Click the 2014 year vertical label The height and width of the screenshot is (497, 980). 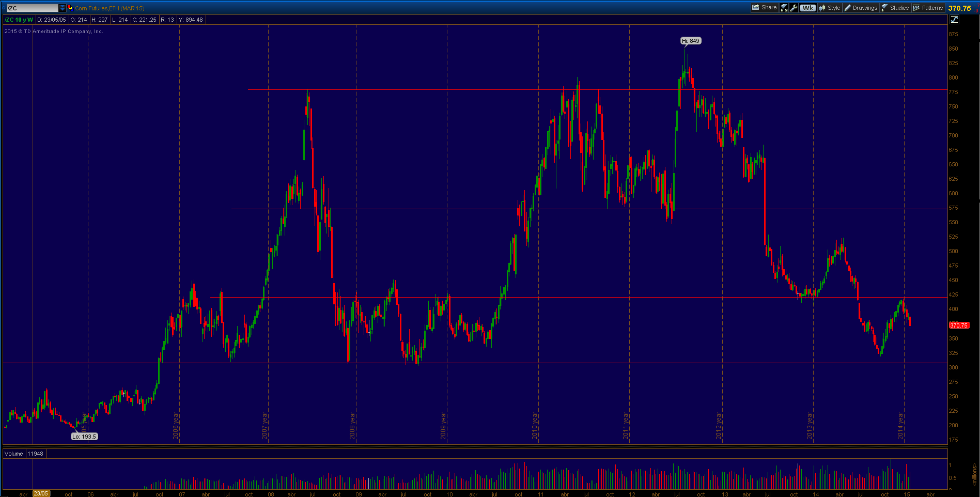[x=901, y=426]
